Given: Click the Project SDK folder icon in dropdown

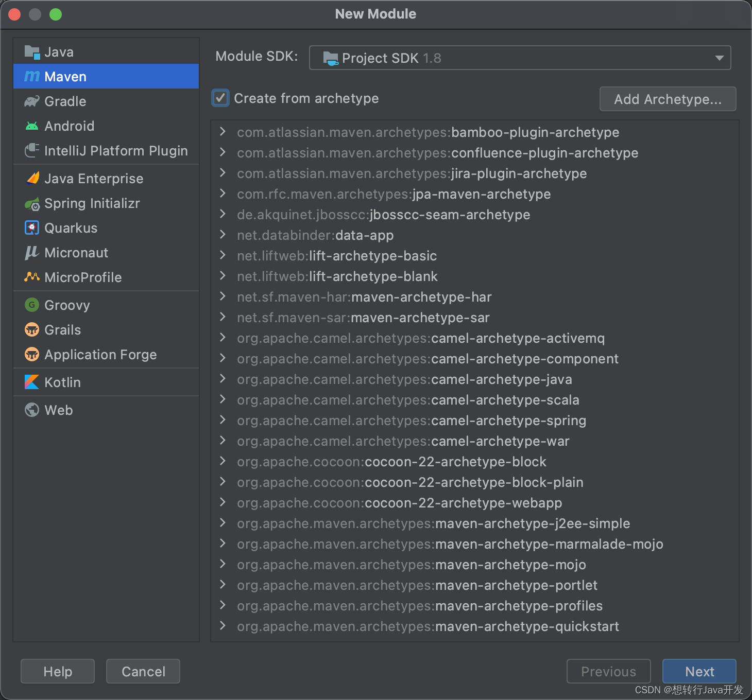Looking at the screenshot, I should click(x=331, y=58).
